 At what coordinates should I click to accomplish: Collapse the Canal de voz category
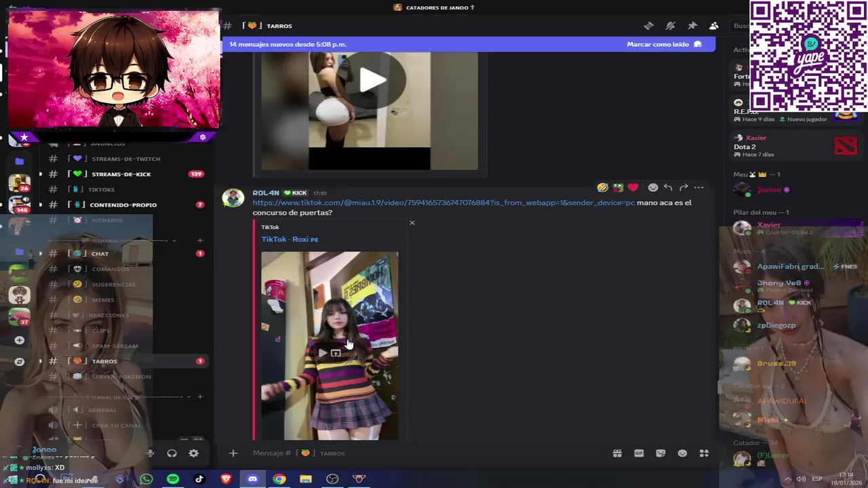pos(189,396)
